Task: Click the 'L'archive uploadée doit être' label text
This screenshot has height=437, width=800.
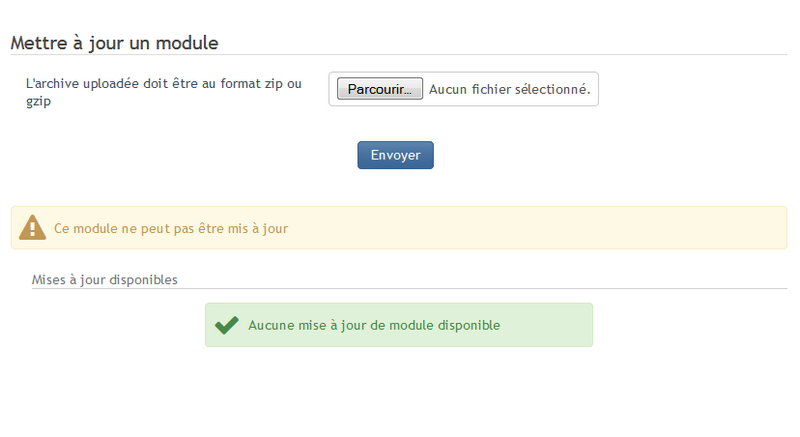Action: [110, 83]
